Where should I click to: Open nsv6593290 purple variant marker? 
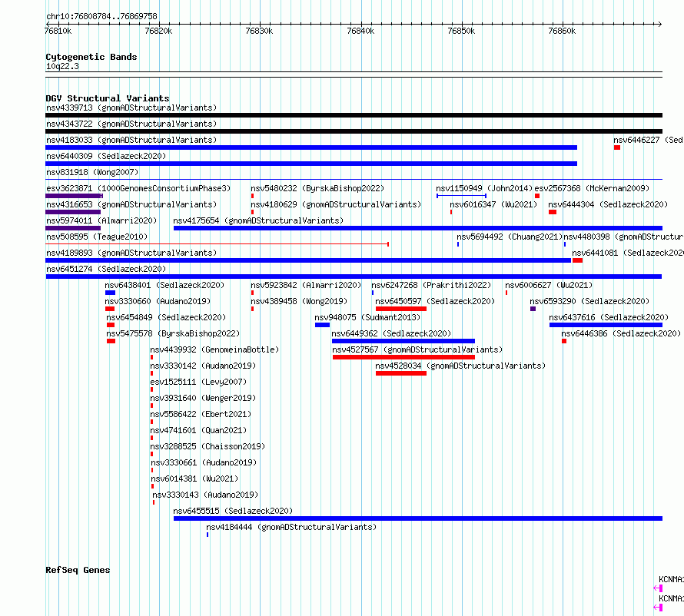(x=533, y=309)
